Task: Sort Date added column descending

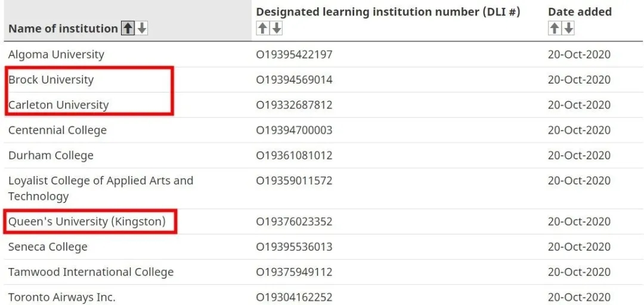Action: 568,29
